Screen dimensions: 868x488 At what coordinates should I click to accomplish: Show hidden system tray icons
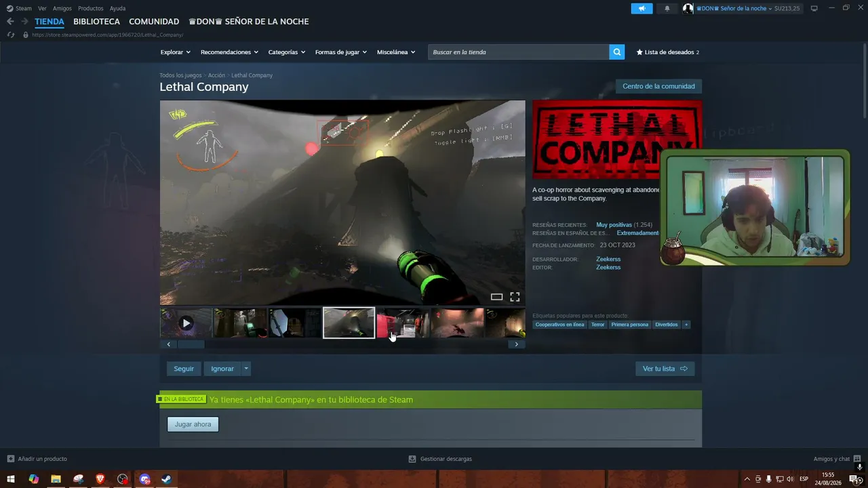pyautogui.click(x=747, y=479)
